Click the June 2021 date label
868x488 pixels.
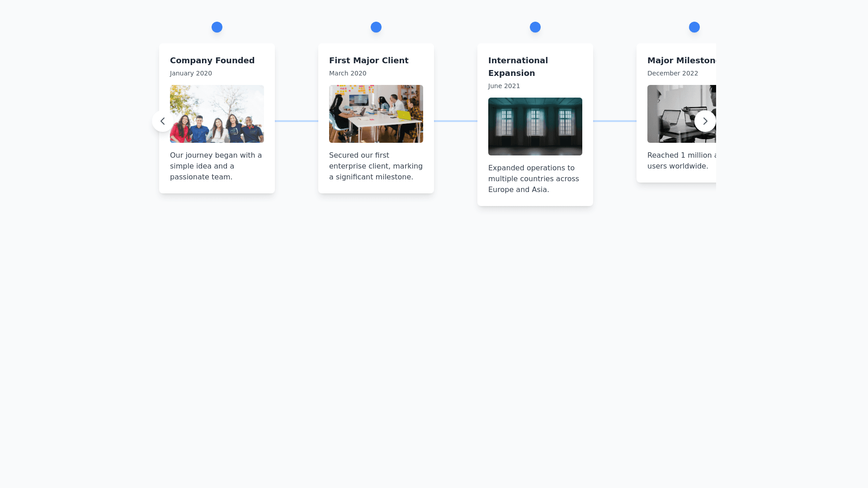pyautogui.click(x=504, y=86)
